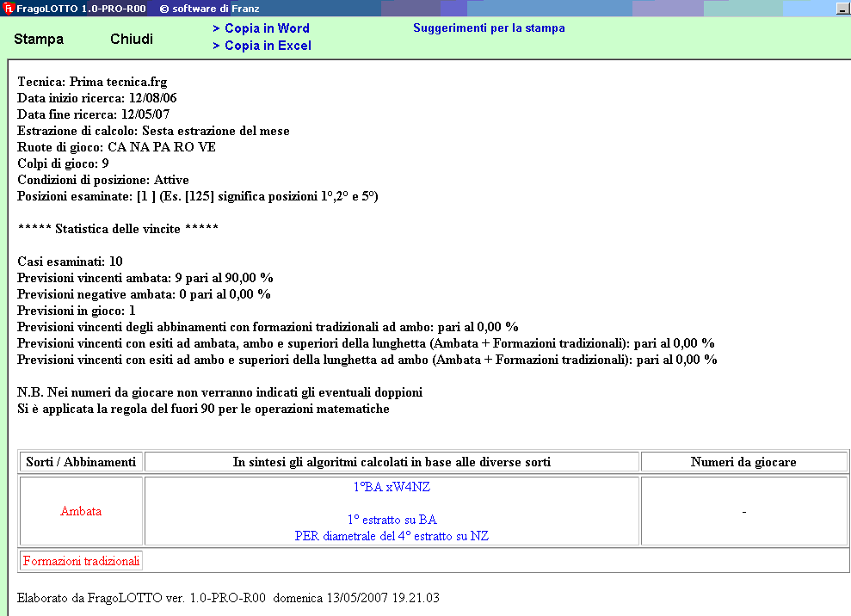Viewport: 851px width, 616px height.
Task: Click the PER diametrale del 4° estratto line
Action: [392, 536]
